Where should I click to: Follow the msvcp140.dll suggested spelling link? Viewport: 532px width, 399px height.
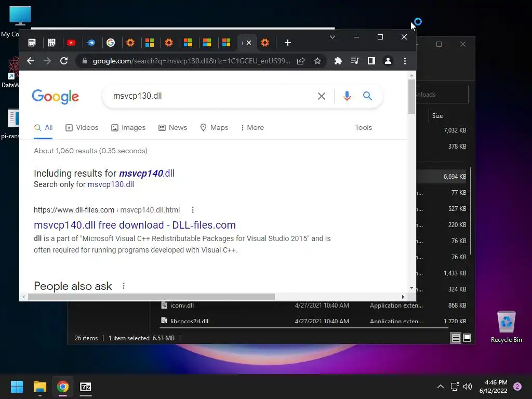pos(147,174)
